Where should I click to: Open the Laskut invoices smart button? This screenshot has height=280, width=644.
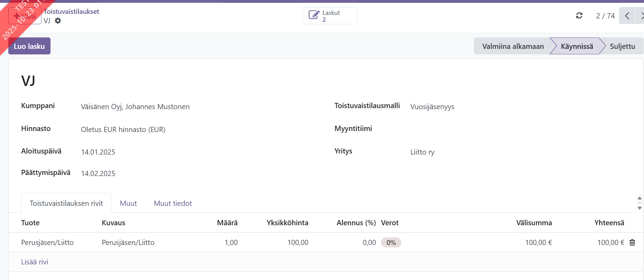tap(330, 16)
